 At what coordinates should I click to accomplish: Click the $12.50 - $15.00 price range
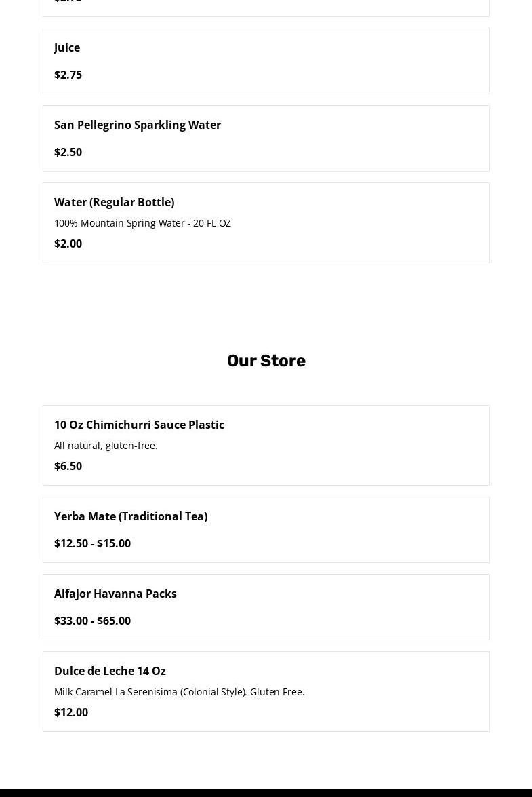[x=92, y=543]
